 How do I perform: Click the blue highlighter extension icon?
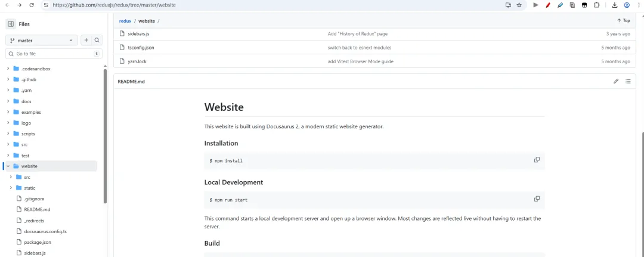[x=560, y=5]
